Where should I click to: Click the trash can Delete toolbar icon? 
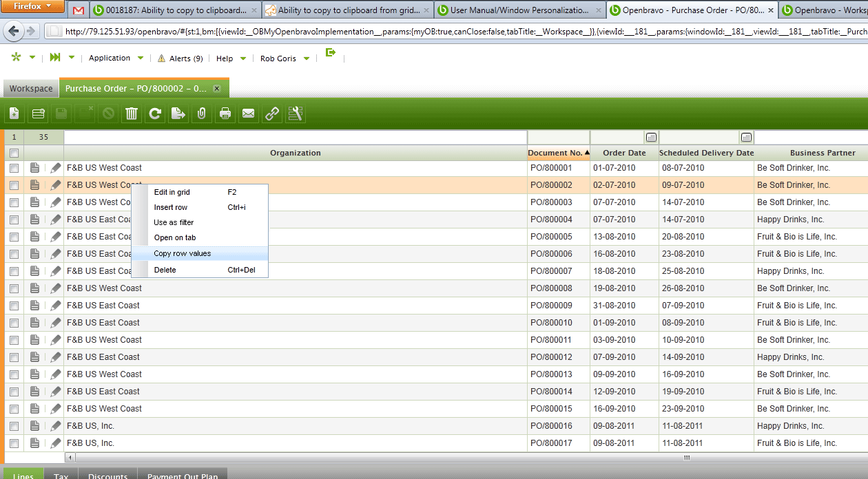pos(131,114)
